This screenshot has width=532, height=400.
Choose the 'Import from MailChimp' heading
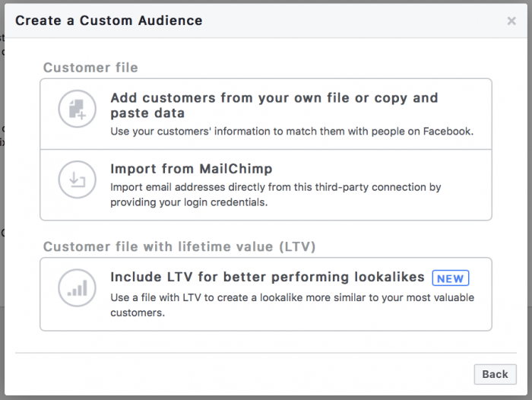(x=191, y=169)
